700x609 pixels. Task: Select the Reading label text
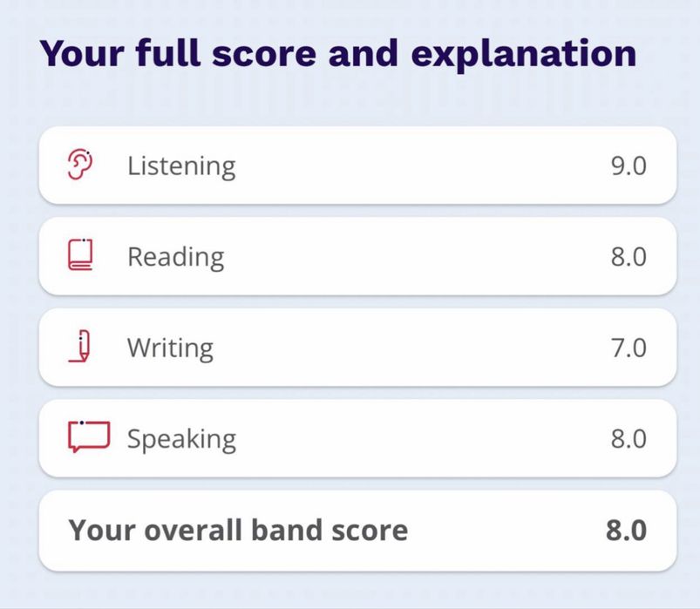pyautogui.click(x=175, y=256)
